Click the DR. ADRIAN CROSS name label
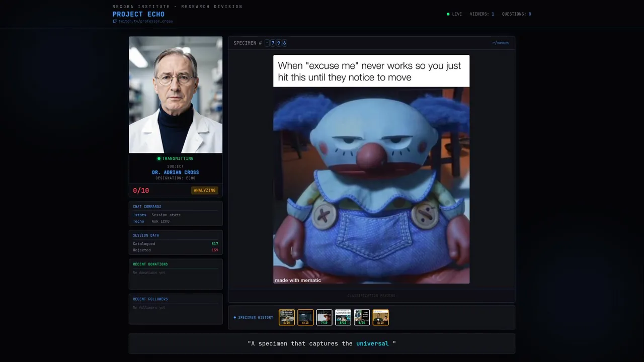 click(x=176, y=172)
